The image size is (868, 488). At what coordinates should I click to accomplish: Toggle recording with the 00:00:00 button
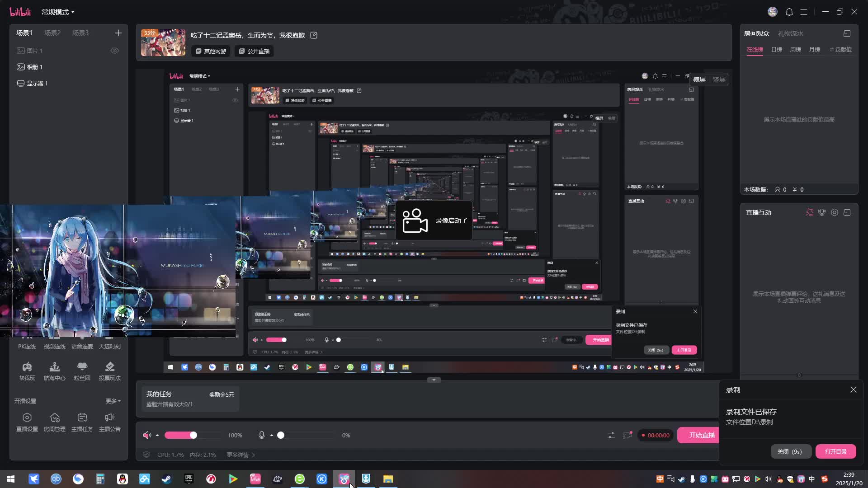coord(655,435)
